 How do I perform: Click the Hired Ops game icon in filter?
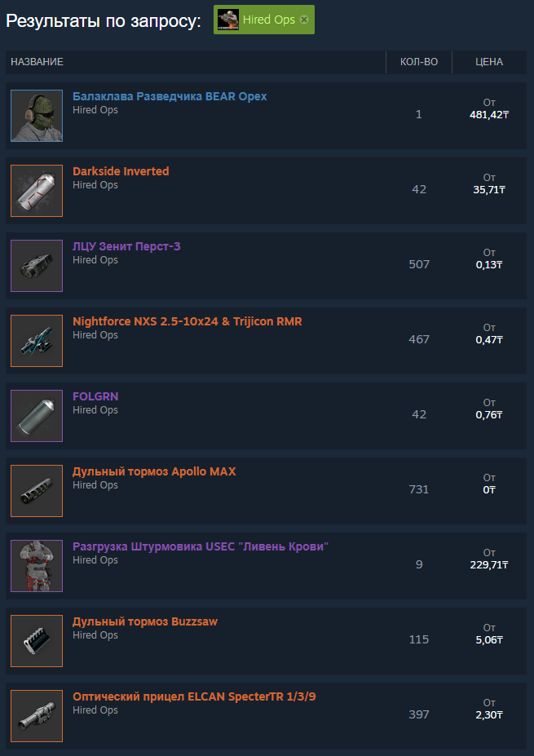coord(228,20)
